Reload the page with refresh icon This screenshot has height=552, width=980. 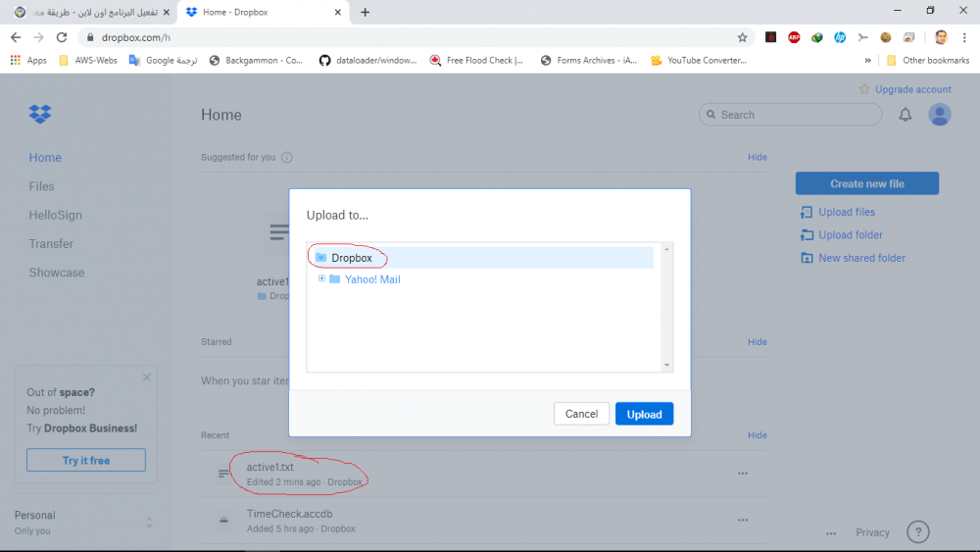pos(62,37)
